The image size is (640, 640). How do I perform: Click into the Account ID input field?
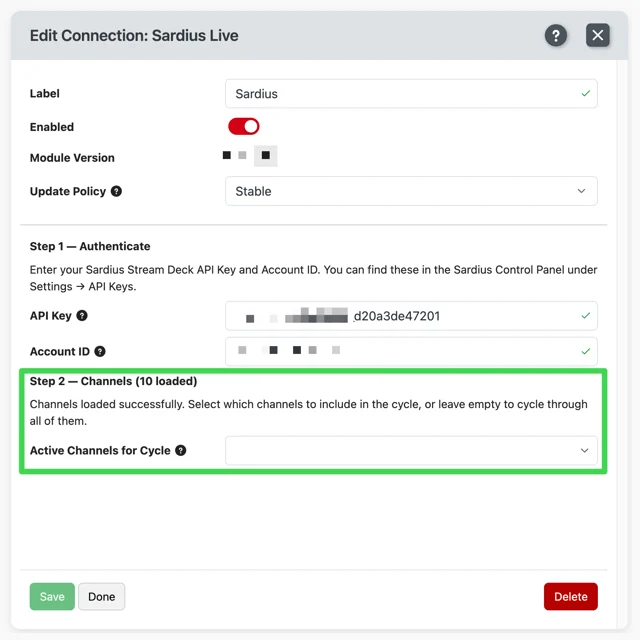point(411,351)
